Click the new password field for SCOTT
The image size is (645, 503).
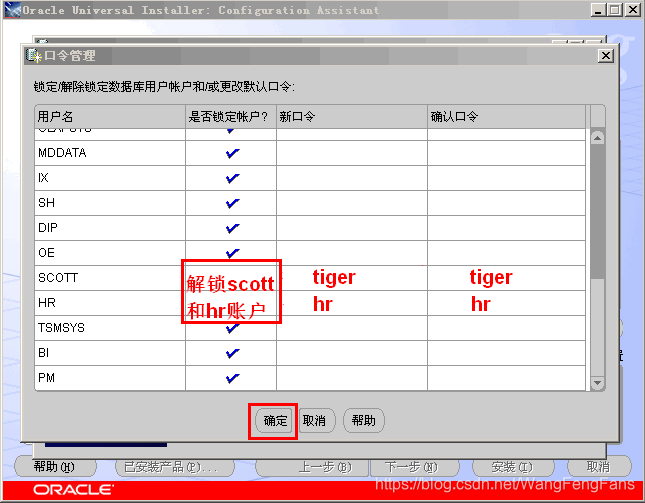(352, 278)
